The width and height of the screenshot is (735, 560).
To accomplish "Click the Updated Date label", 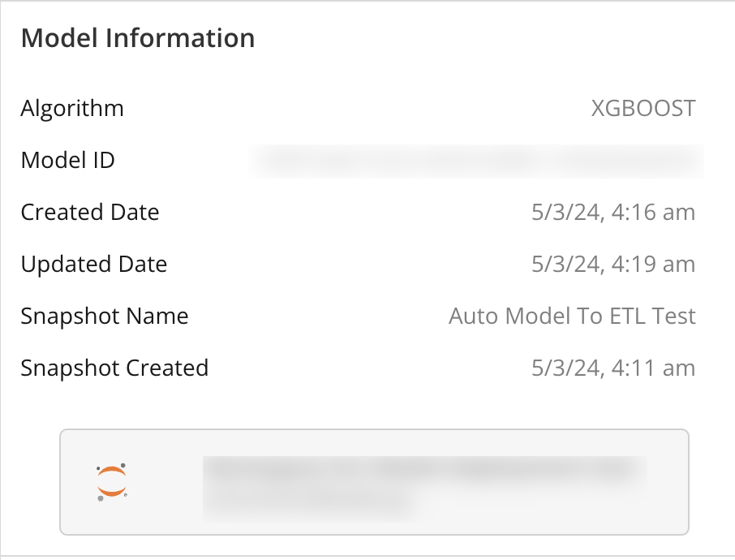I will (x=93, y=264).
